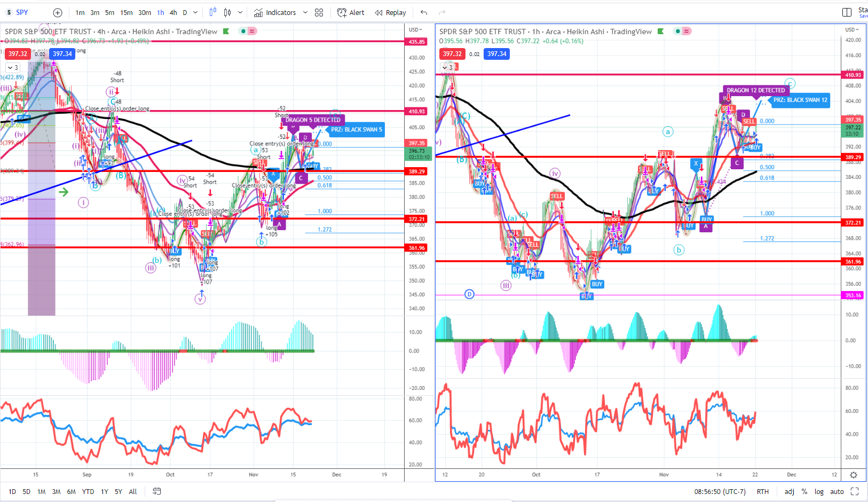The width and height of the screenshot is (868, 502).
Task: Click the add symbol plus icon
Action: pos(58,12)
